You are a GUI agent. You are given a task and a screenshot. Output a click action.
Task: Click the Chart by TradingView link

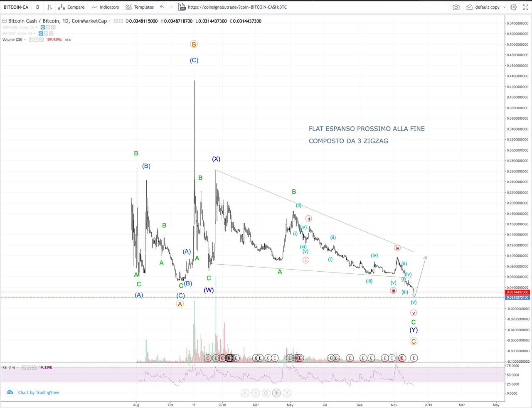click(39, 392)
